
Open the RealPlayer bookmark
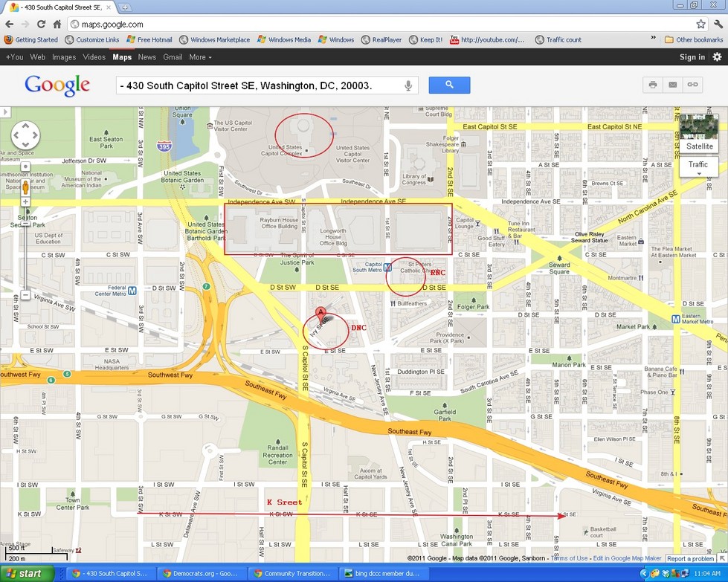coord(381,39)
